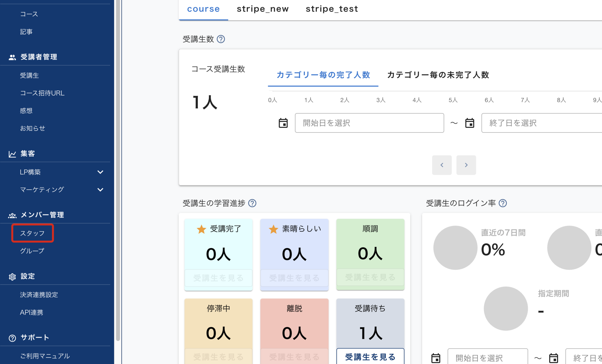Image resolution: width=602 pixels, height=364 pixels.
Task: Click 受講生を見る on 順調 card
Action: click(x=370, y=277)
